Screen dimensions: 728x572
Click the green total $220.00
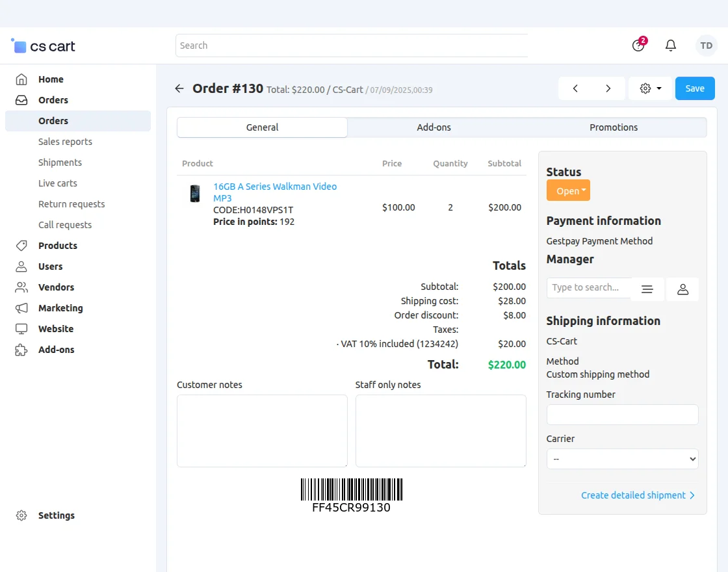click(507, 365)
